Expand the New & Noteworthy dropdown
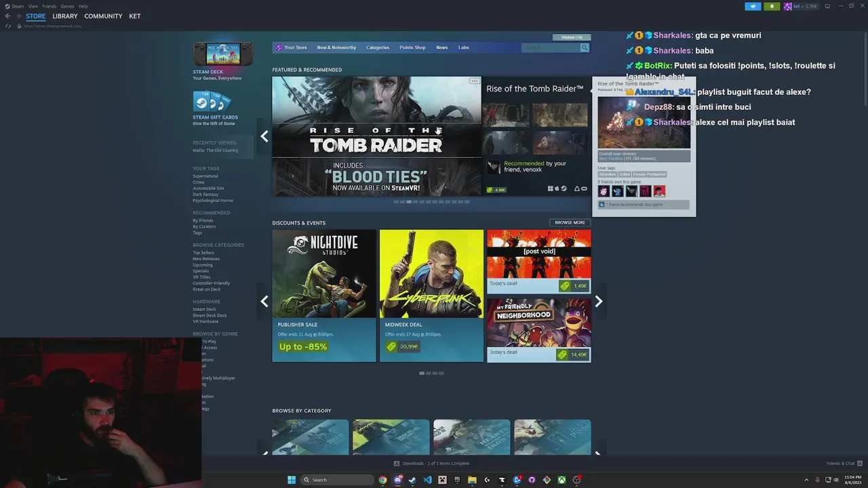 pos(336,47)
